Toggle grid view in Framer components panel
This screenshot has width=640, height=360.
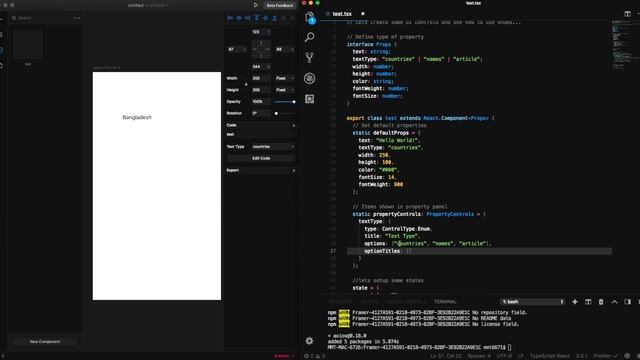pyautogui.click(x=76, y=18)
